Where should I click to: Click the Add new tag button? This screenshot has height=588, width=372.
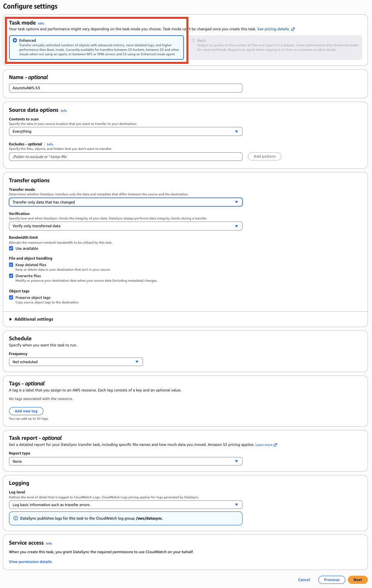click(x=26, y=411)
